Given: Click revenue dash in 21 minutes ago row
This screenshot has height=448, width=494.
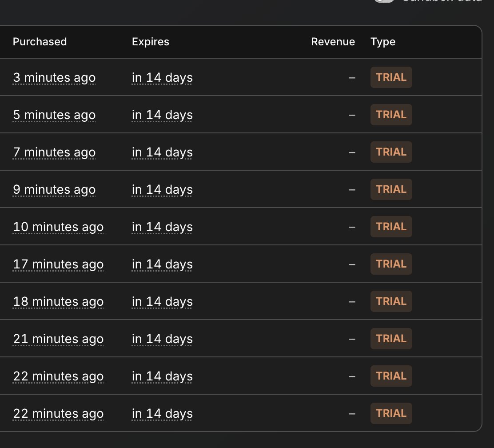Looking at the screenshot, I should [352, 339].
